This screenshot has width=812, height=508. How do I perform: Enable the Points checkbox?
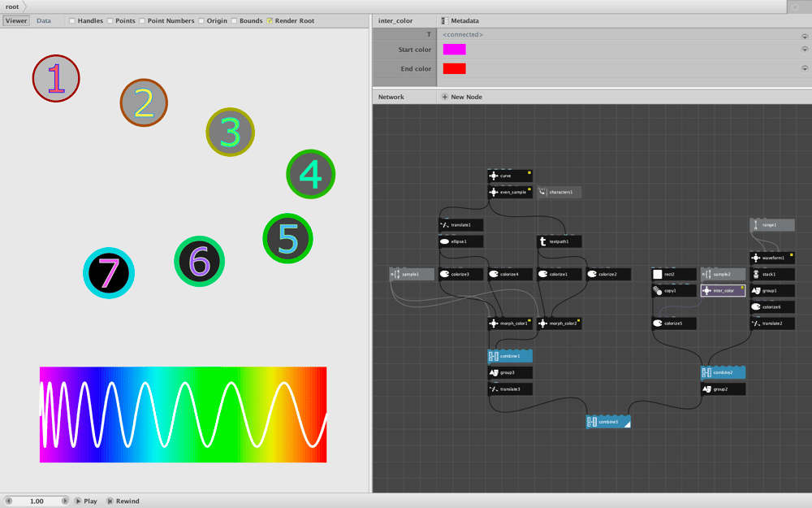tap(110, 21)
